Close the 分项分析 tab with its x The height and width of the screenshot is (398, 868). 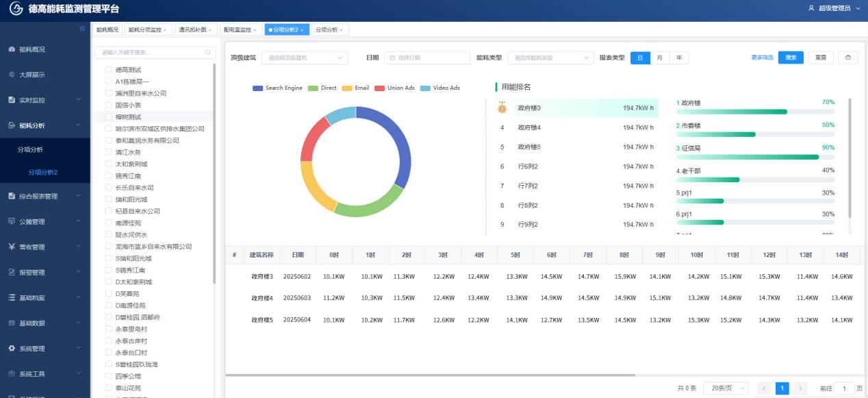click(341, 30)
